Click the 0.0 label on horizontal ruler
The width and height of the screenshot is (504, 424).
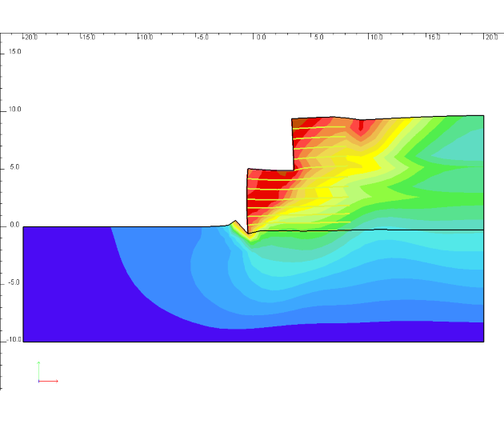pyautogui.click(x=261, y=38)
